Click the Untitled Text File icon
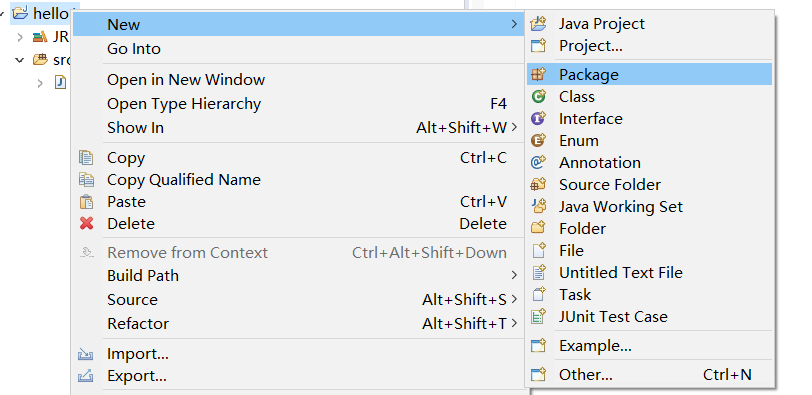This screenshot has width=812, height=395. tap(539, 272)
